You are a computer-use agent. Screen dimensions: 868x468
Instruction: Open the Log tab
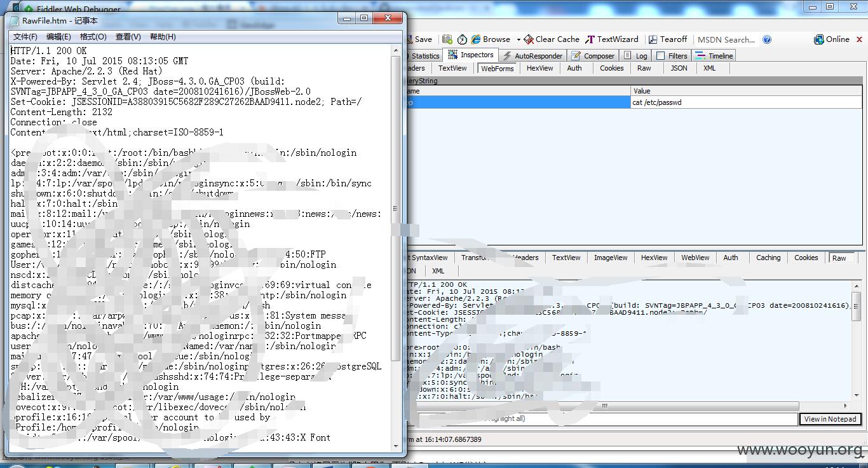pyautogui.click(x=635, y=56)
